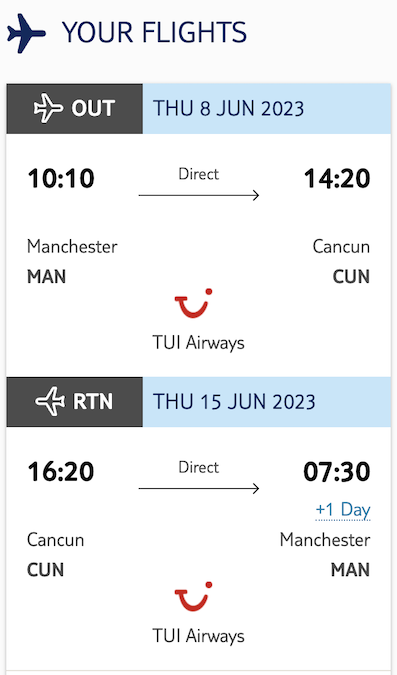Click the return Direct route arrow
The image size is (397, 675).
199,489
